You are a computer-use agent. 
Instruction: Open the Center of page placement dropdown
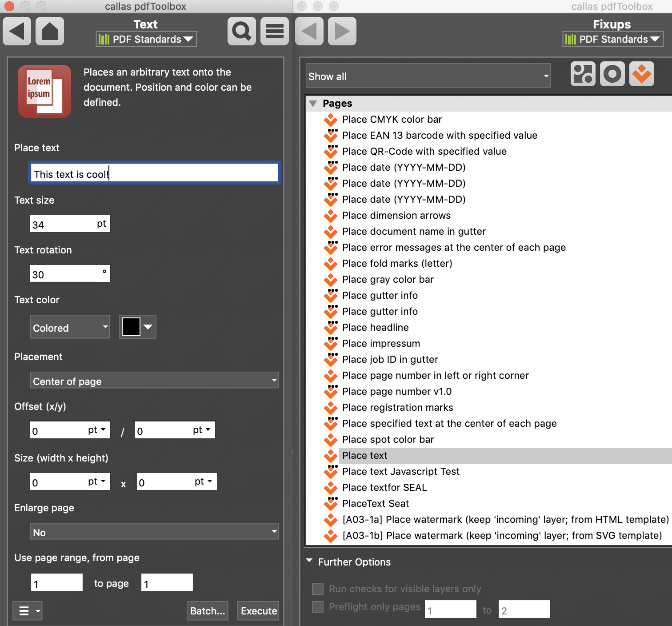click(154, 381)
